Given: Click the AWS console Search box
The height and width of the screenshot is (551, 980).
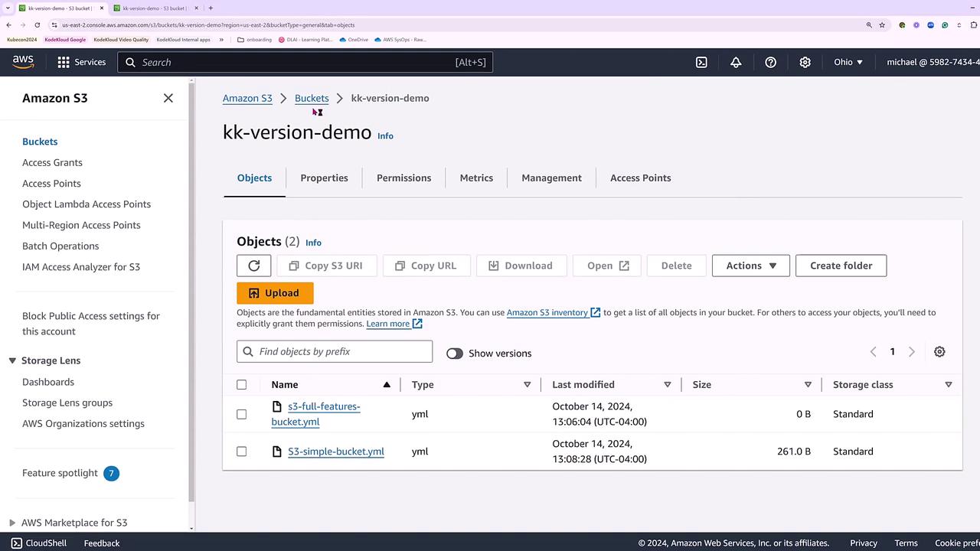Looking at the screenshot, I should (305, 62).
